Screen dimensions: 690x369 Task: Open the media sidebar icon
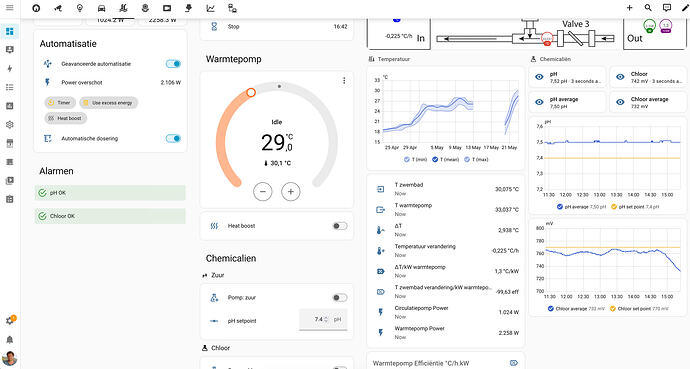[10, 181]
